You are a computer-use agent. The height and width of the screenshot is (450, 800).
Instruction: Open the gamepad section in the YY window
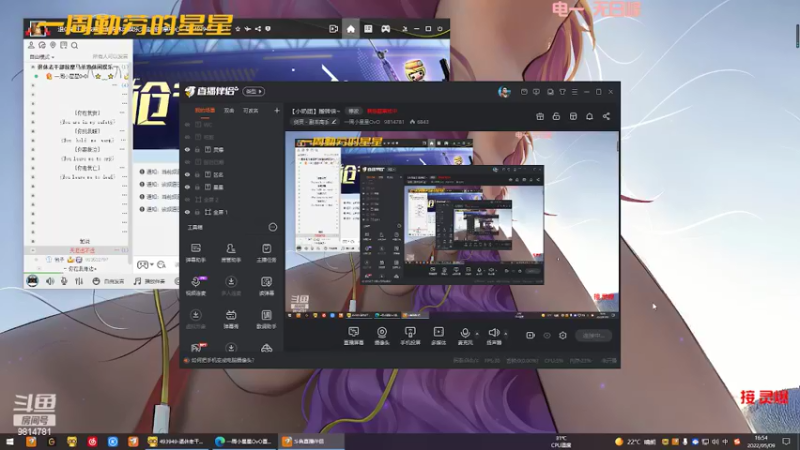coord(385,29)
